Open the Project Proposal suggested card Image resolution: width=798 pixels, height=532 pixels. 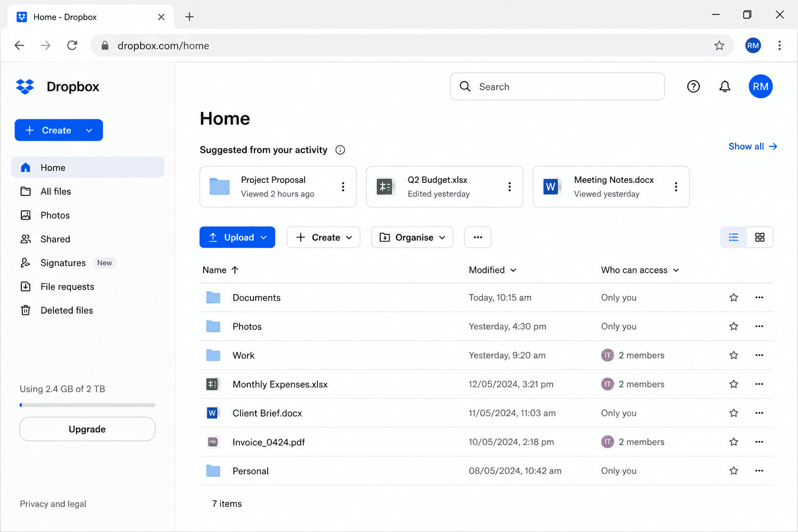(278, 187)
